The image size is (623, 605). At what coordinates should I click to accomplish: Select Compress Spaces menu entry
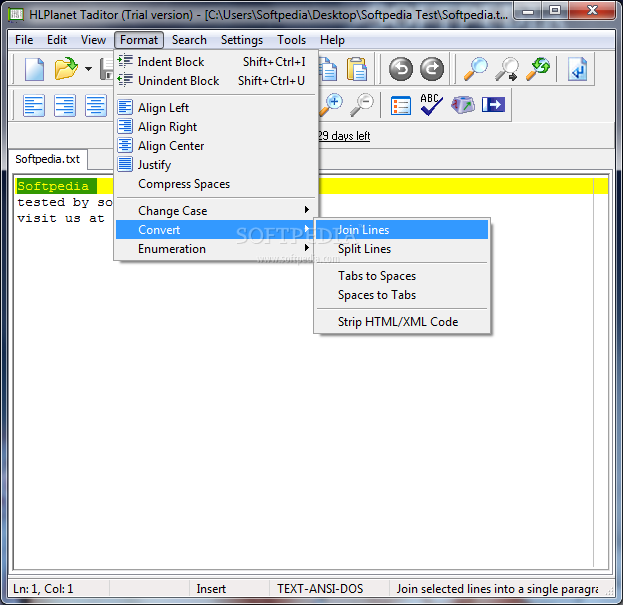click(216, 184)
